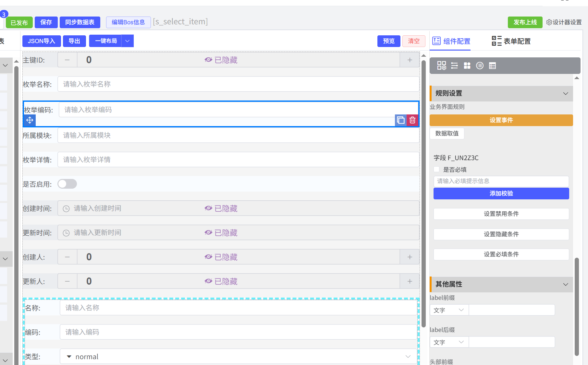Image resolution: width=588 pixels, height=365 pixels.
Task: Click the 一键布局 button
Action: (x=106, y=41)
